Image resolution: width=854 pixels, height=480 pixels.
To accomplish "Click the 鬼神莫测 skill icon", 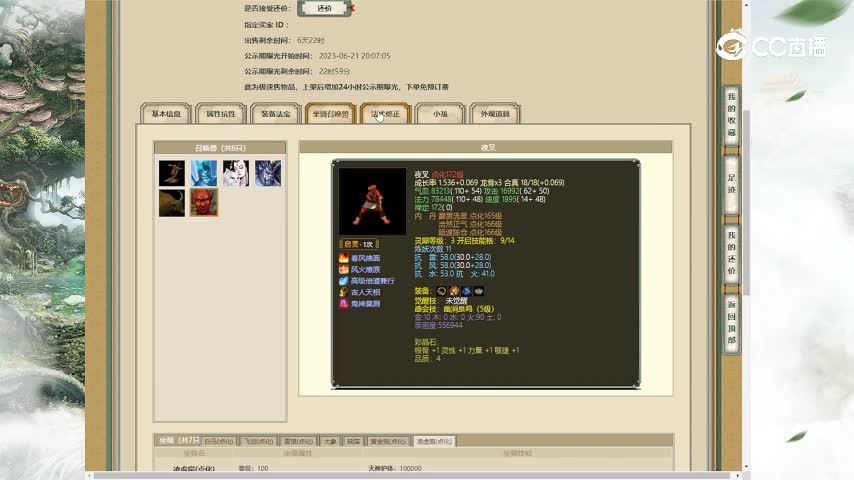I will pos(344,303).
